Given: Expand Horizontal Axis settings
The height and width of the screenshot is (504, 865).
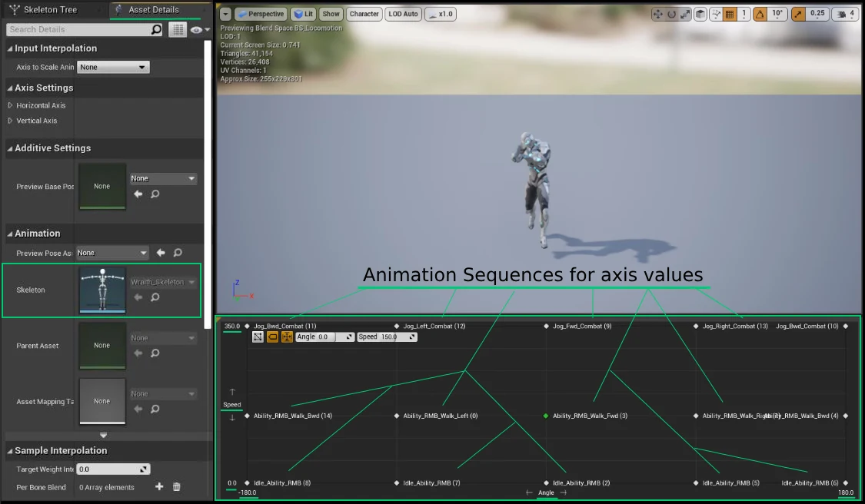Looking at the screenshot, I should click(x=11, y=105).
